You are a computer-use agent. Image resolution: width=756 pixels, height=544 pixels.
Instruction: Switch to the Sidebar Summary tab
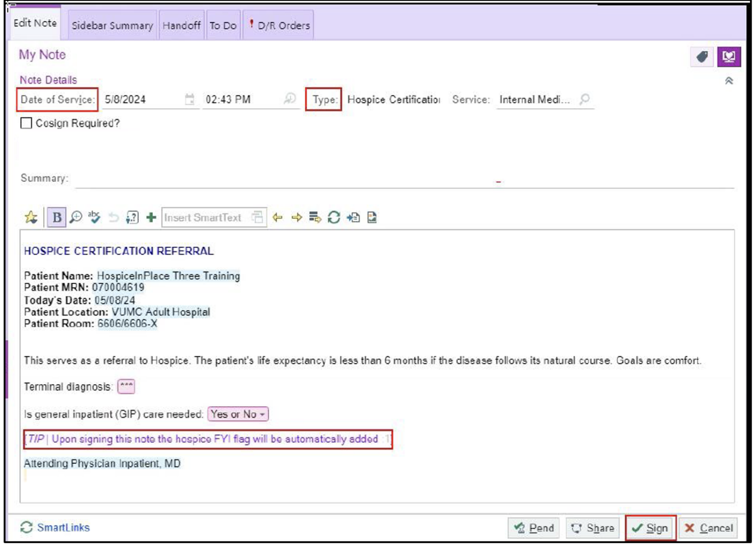[112, 26]
